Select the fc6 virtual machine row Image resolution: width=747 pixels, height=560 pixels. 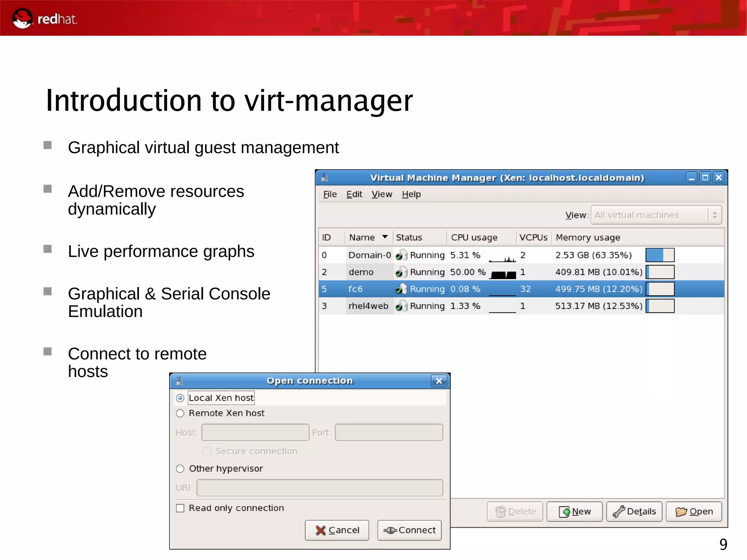pos(521,289)
